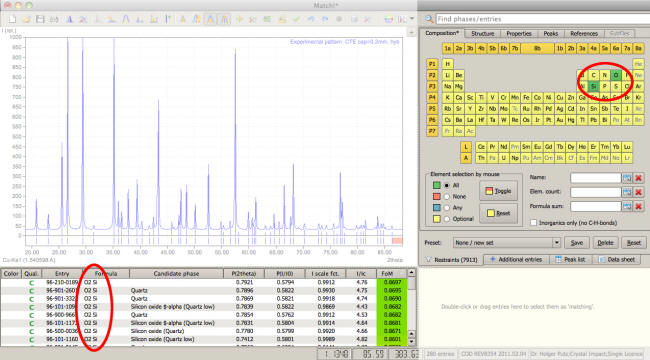Clear Elem. count with its red X
Screen dimensions: 650x360
(639, 192)
